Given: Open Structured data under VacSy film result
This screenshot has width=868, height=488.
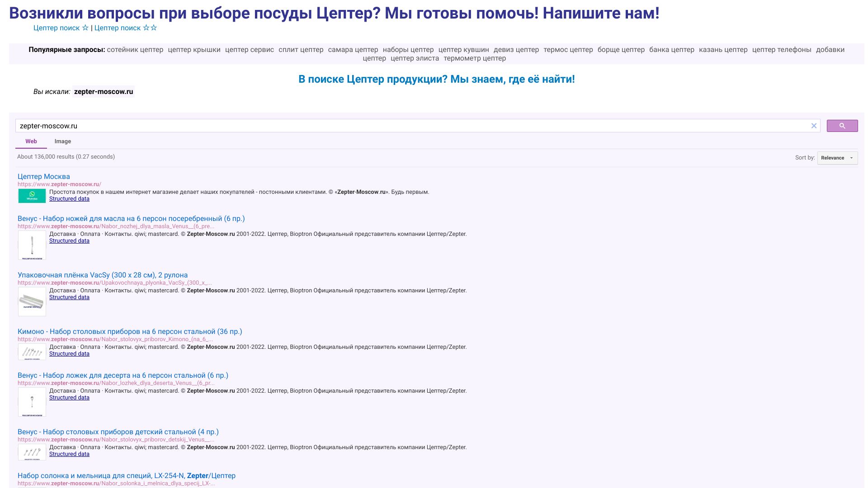Looking at the screenshot, I should (x=69, y=297).
